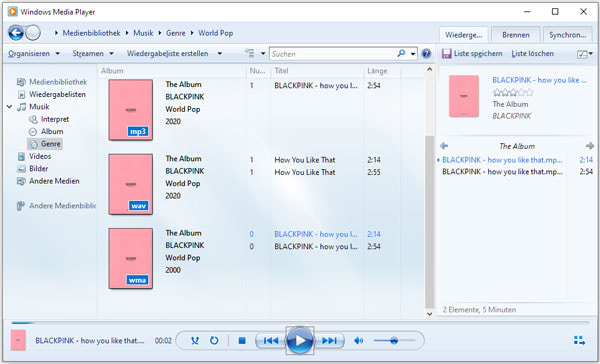Toggle shuffle playback
This screenshot has width=600, height=364.
pyautogui.click(x=195, y=340)
